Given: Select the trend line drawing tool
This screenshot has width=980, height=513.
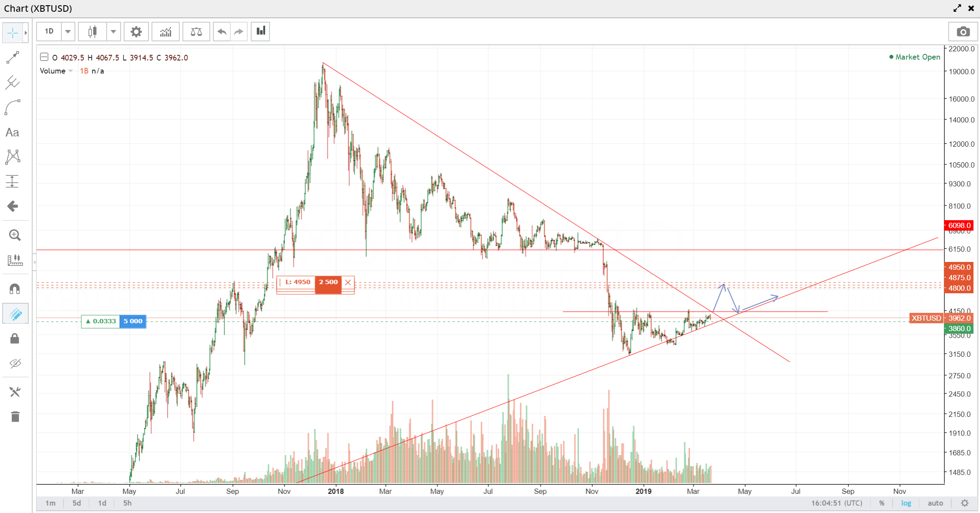Looking at the screenshot, I should coord(13,57).
